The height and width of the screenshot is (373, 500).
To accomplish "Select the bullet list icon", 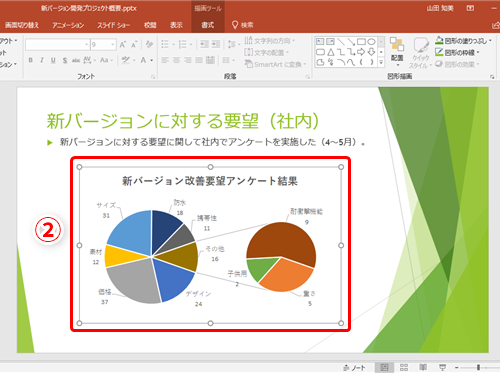I will (165, 44).
